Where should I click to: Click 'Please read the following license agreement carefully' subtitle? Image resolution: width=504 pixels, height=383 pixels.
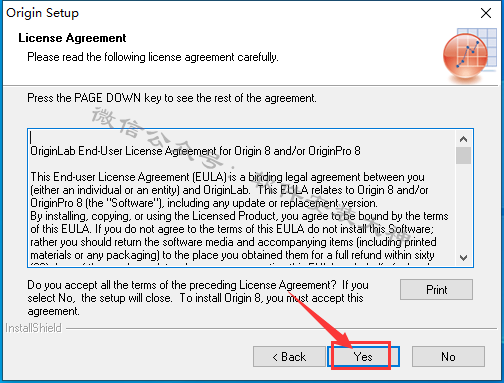[x=153, y=57]
